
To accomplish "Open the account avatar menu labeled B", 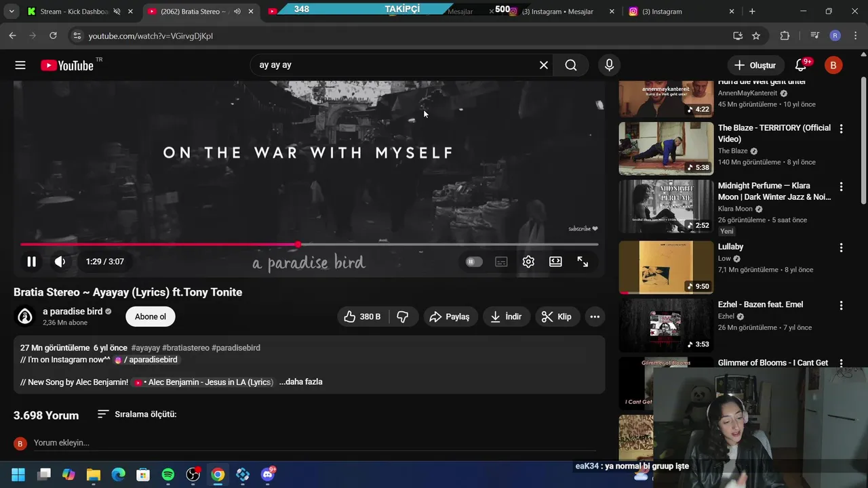I will point(833,65).
